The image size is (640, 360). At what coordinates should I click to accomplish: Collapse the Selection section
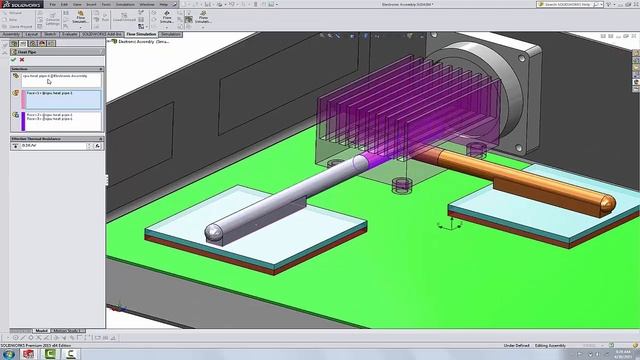click(x=101, y=69)
